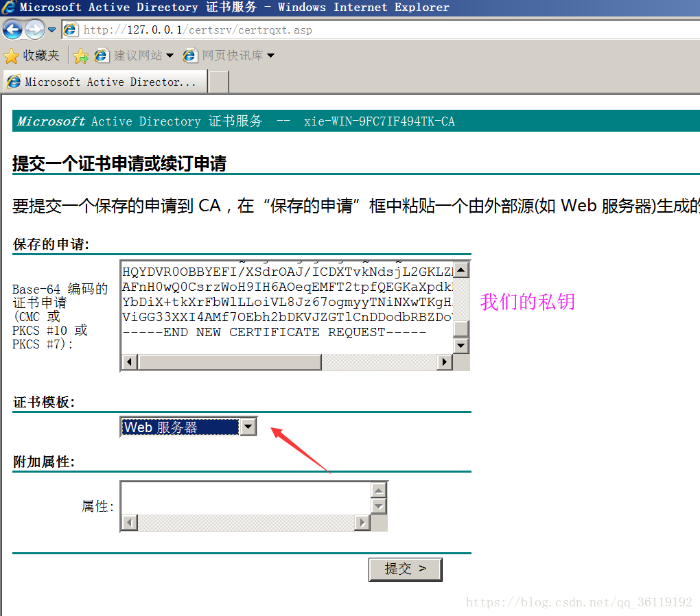This screenshot has height=616, width=700.
Task: Click the browser Back arrow button
Action: tap(12, 30)
